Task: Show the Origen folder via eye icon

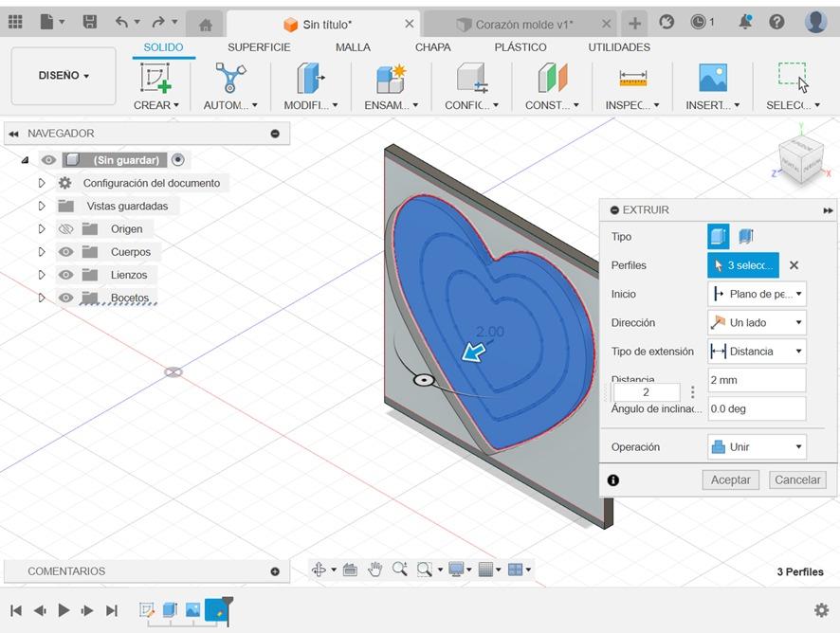Action: coord(65,229)
